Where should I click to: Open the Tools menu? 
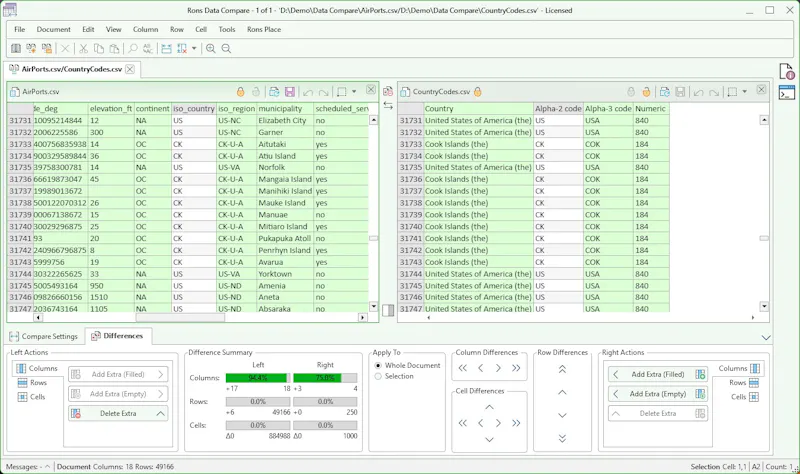pos(227,30)
